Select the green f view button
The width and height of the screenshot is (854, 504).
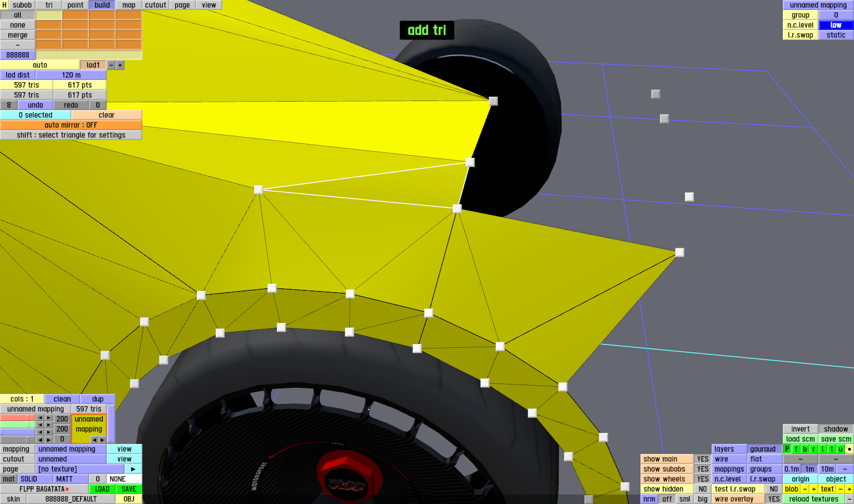(x=796, y=449)
